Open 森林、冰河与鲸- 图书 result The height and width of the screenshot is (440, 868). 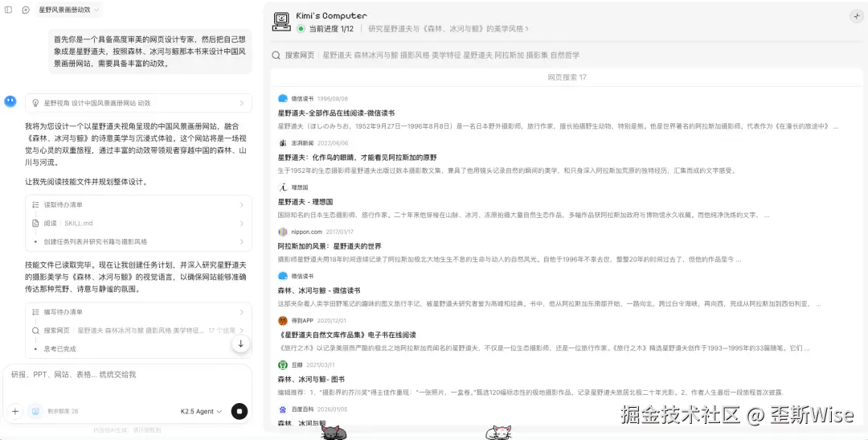click(x=311, y=379)
